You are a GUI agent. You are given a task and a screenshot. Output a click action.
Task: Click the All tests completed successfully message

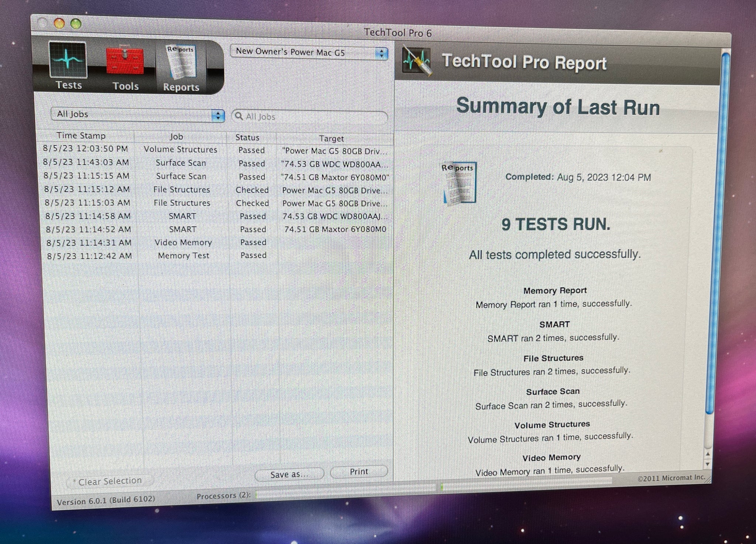pyautogui.click(x=555, y=254)
